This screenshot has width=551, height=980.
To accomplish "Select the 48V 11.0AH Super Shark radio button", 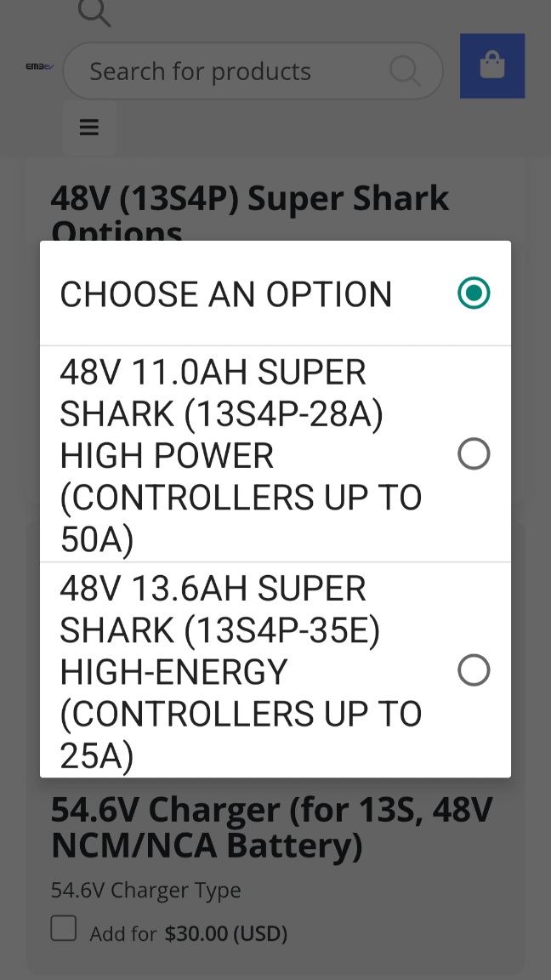I will click(474, 454).
